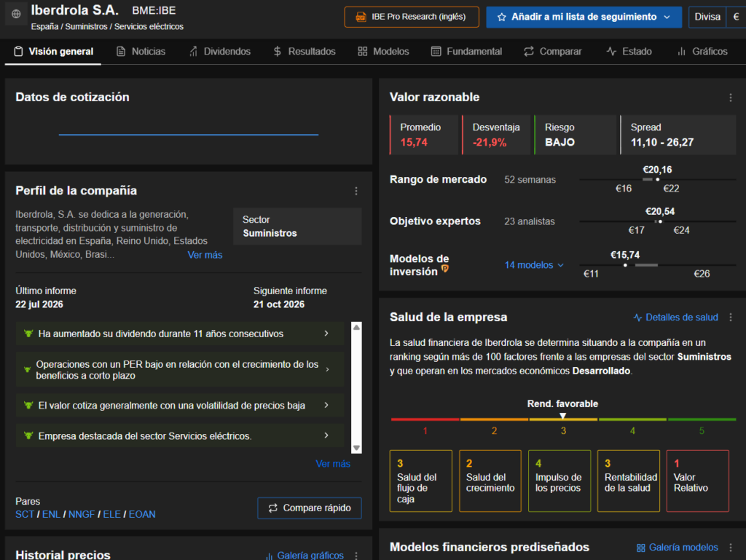746x560 pixels.
Task: Click the PDF icon in IBE Pro Research button
Action: pyautogui.click(x=361, y=17)
